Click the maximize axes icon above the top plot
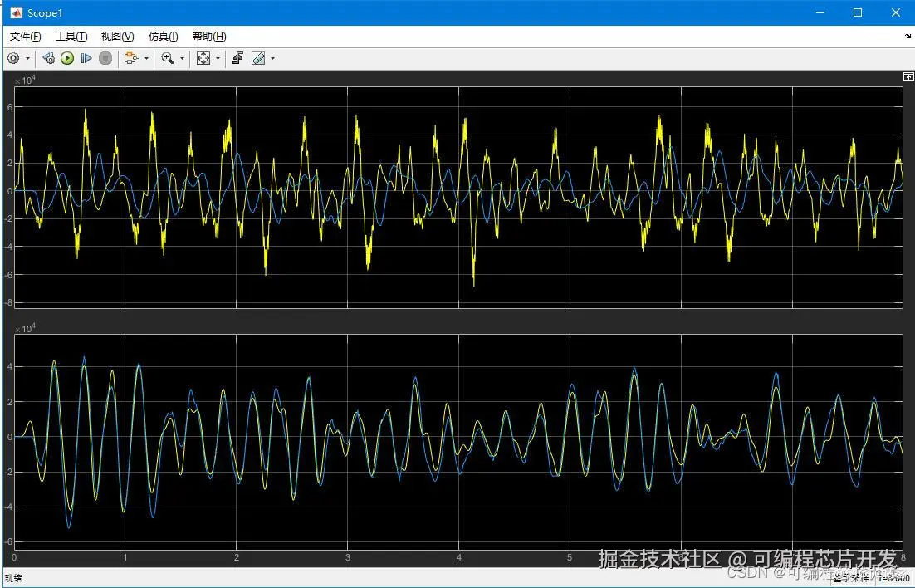Viewport: 915px width, 588px height. tap(908, 76)
